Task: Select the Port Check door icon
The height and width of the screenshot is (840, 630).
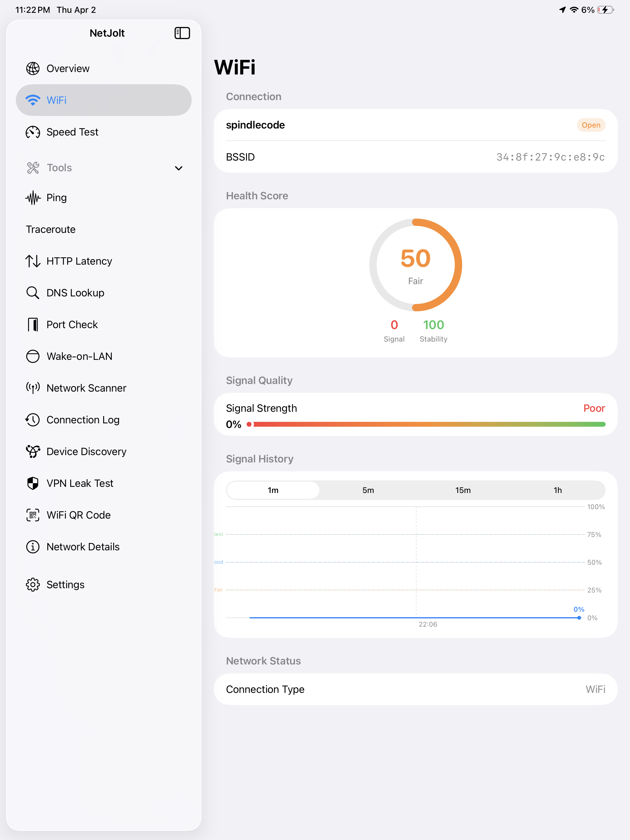Action: tap(33, 324)
